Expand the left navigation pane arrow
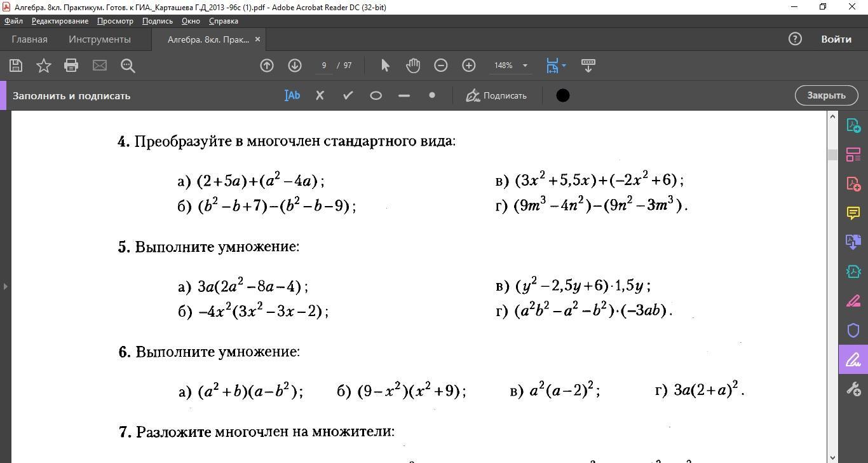Screen dimensions: 868x463 coord(5,286)
